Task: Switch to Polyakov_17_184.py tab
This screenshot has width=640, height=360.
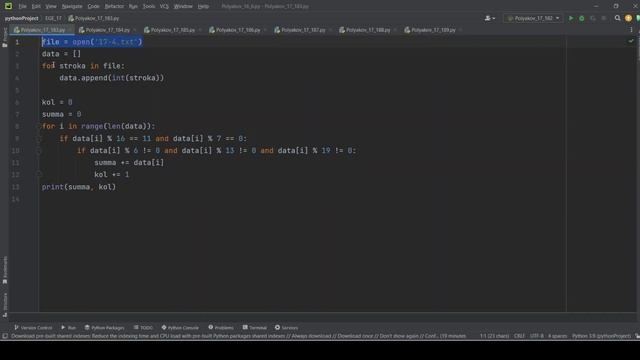Action: pyautogui.click(x=107, y=30)
